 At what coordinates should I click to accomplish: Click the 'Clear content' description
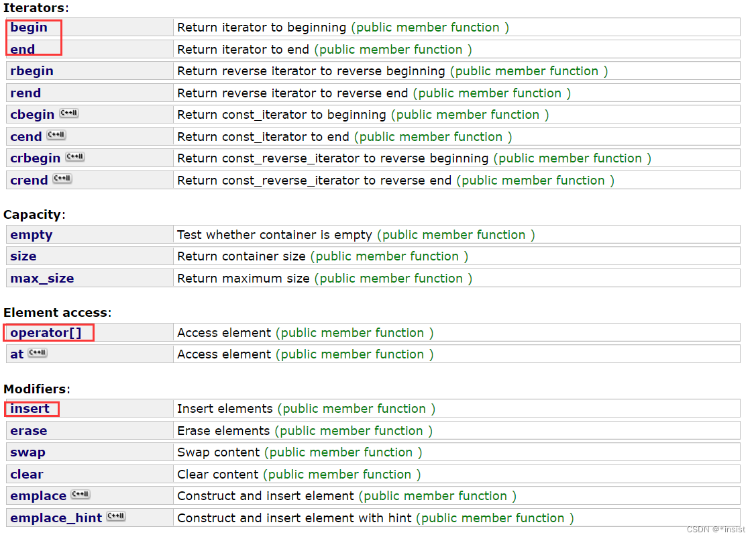[x=218, y=475]
